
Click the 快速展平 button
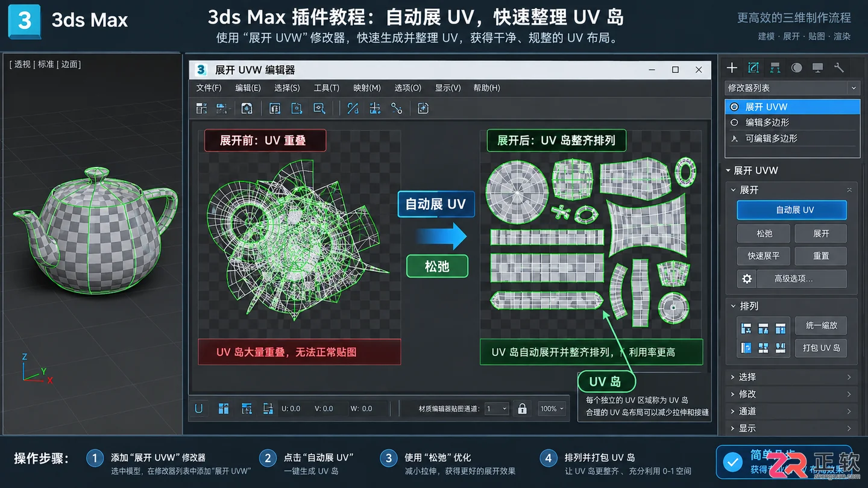[764, 256]
